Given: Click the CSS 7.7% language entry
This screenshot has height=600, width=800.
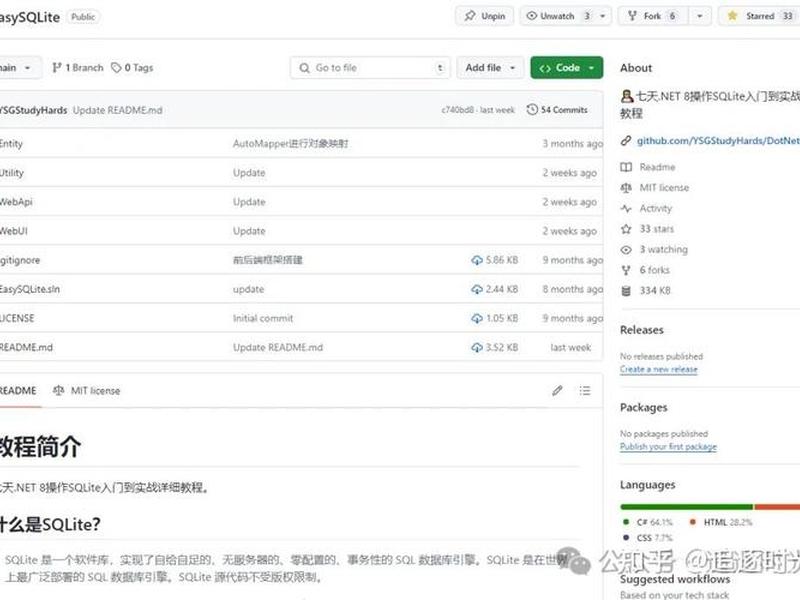Looking at the screenshot, I should [648, 537].
